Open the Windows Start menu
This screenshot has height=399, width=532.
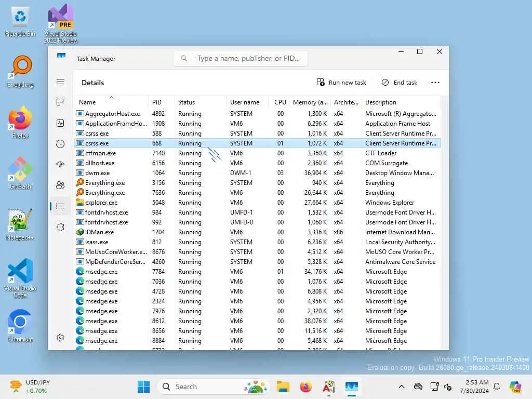tap(143, 387)
